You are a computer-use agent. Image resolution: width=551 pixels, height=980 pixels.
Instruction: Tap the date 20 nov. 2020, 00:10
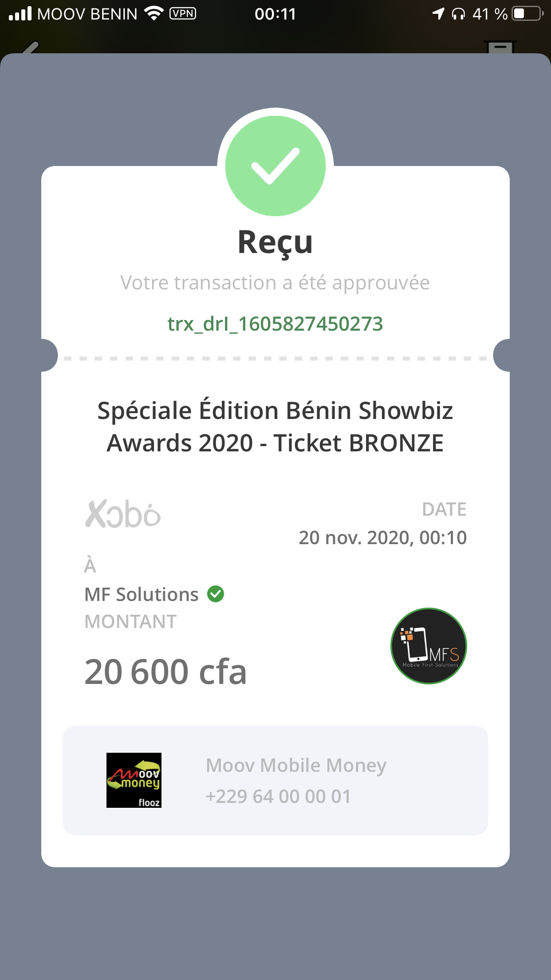382,537
